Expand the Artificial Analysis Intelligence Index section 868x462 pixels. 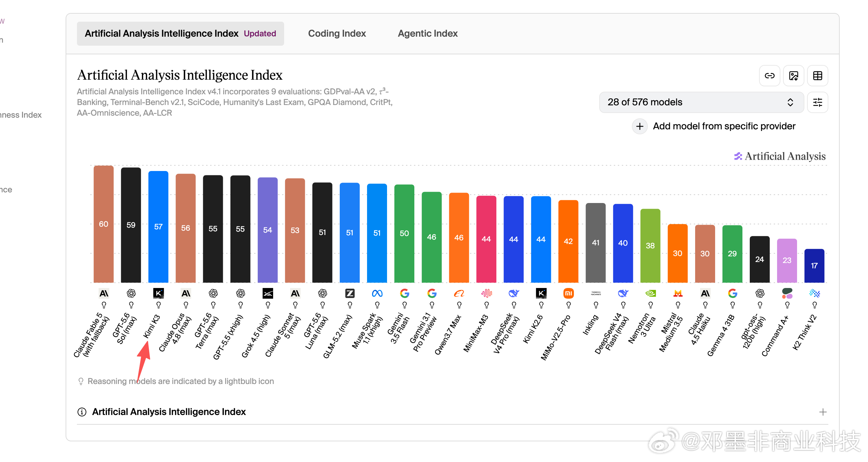(x=452, y=412)
